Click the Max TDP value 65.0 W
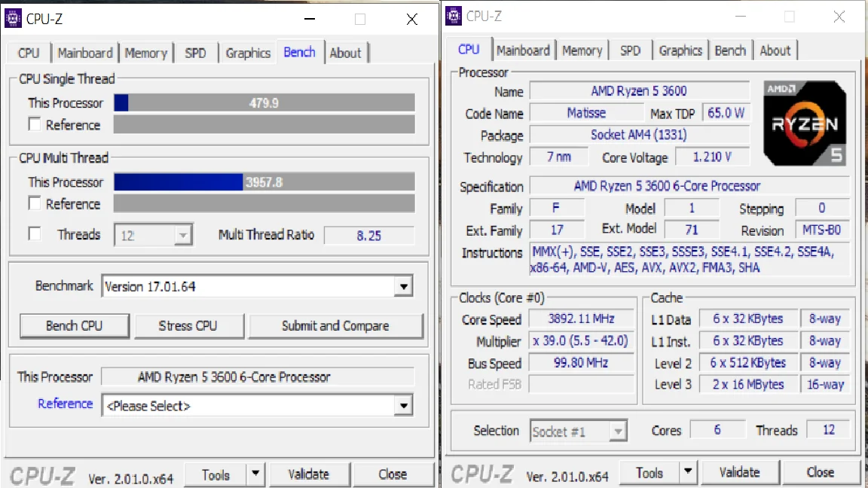This screenshot has width=868, height=488. pyautogui.click(x=726, y=113)
